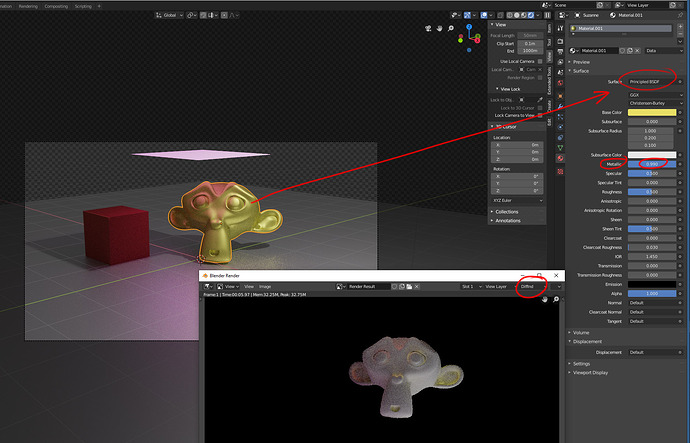
Task: Open the Object Constraints tab icon
Action: 560,138
